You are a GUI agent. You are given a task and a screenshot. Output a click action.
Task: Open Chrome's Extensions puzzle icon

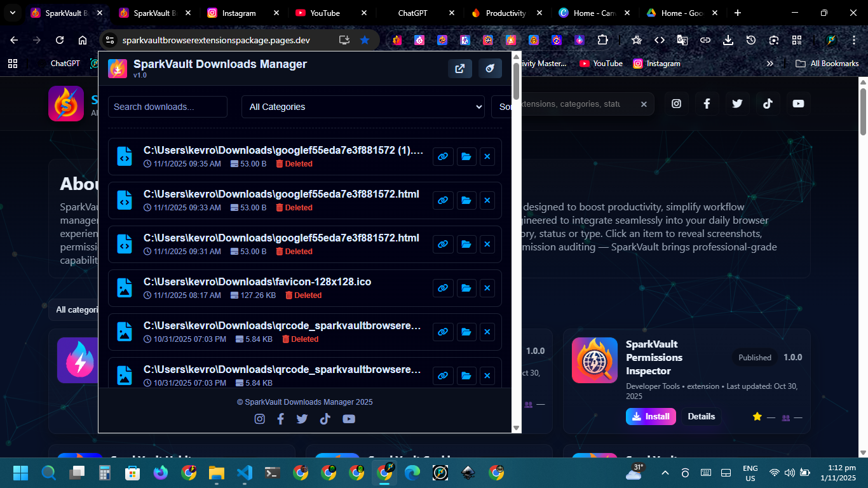pos(602,40)
